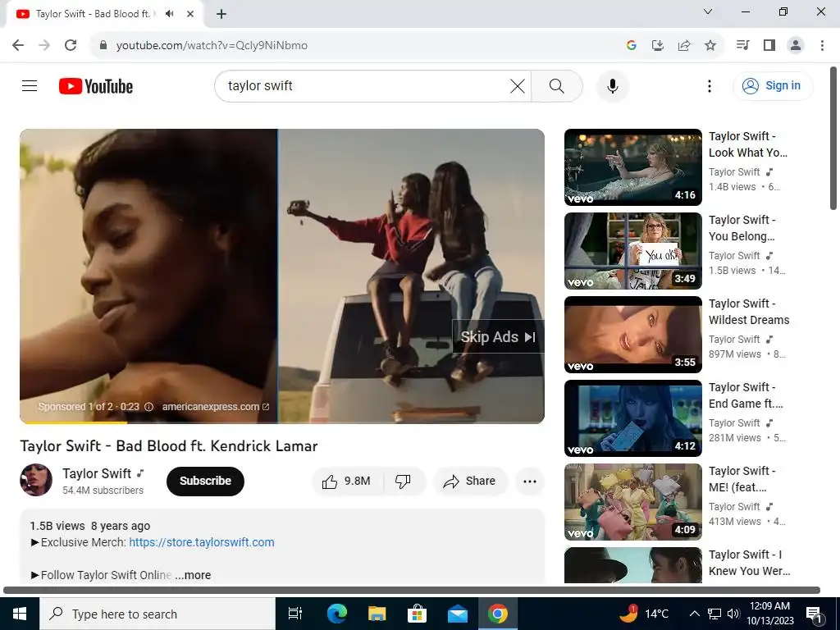The height and width of the screenshot is (630, 840).
Task: Go back in Chrome
Action: (18, 45)
